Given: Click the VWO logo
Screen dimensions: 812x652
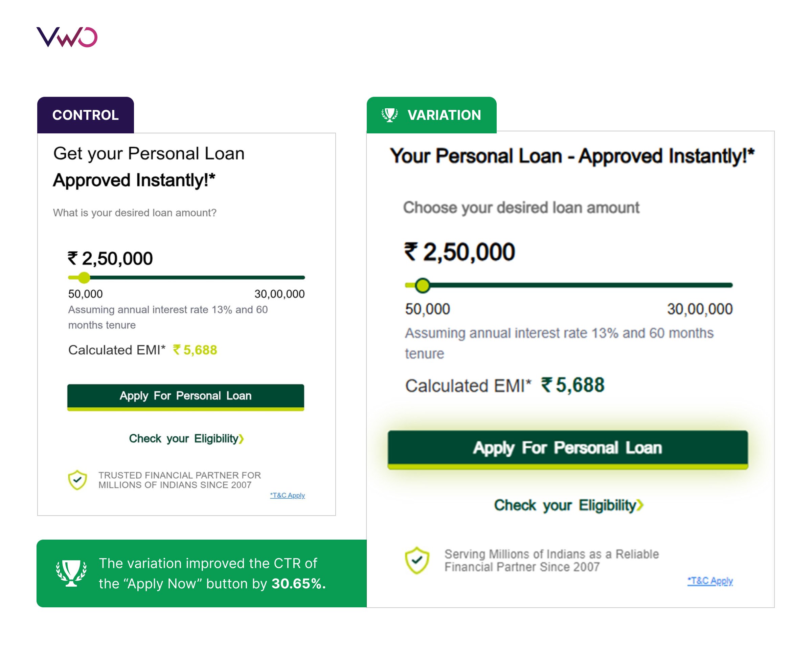Looking at the screenshot, I should [67, 37].
